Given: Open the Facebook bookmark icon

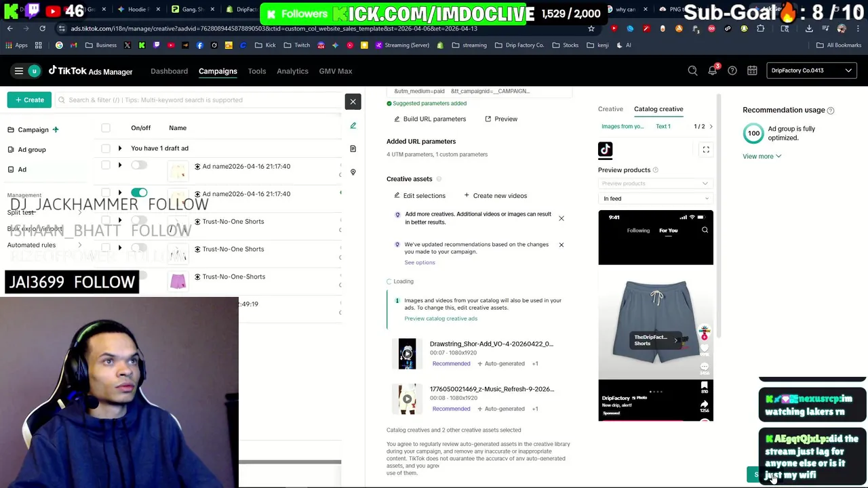Looking at the screenshot, I should click(199, 45).
